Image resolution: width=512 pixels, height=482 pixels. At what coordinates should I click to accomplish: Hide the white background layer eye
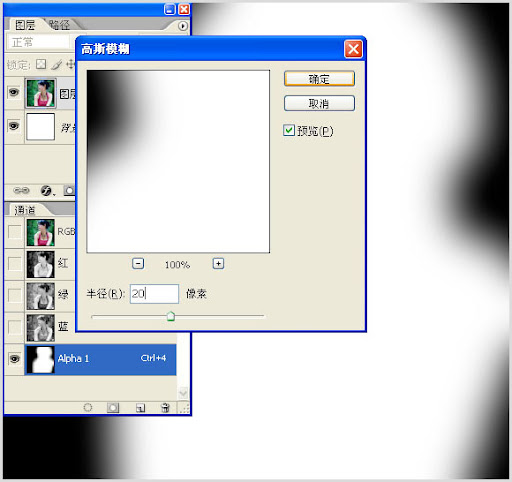[14, 126]
